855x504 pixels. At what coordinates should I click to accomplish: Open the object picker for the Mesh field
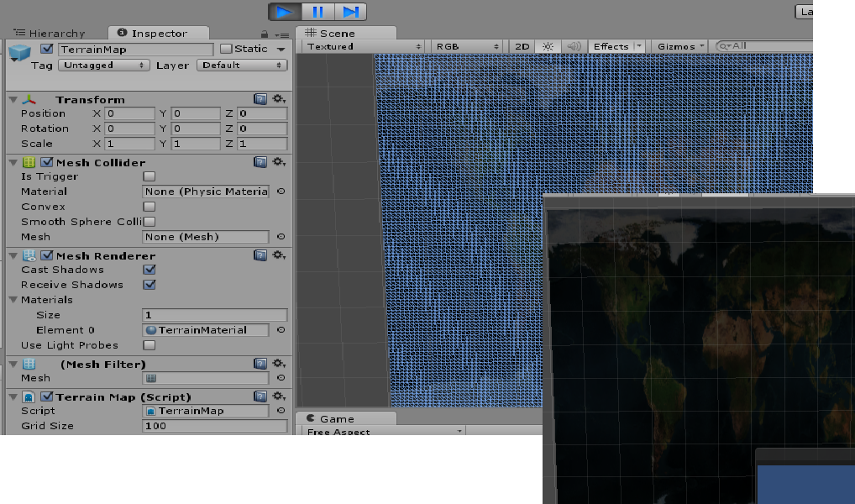tap(281, 237)
